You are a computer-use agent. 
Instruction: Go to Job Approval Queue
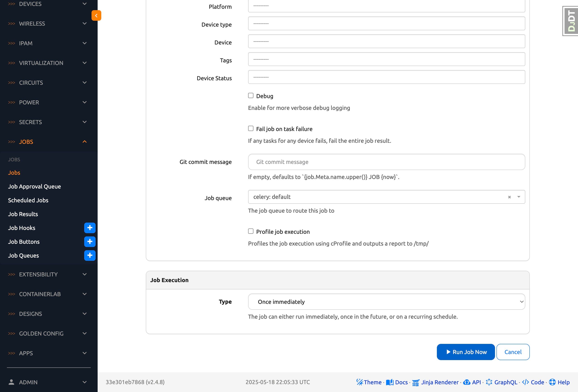[34, 186]
